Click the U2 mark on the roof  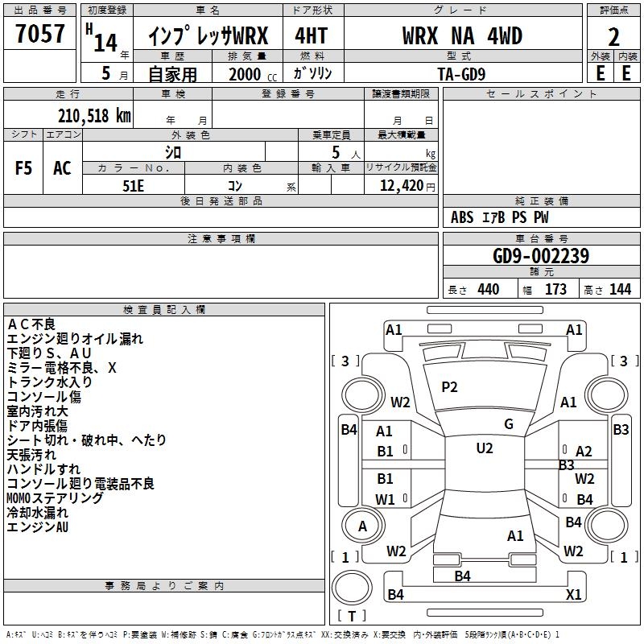pos(485,448)
